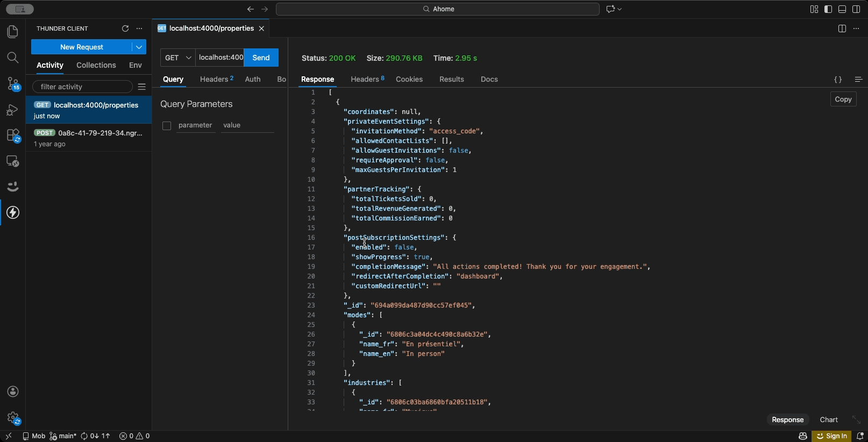Click the Send button
868x442 pixels.
tap(261, 58)
